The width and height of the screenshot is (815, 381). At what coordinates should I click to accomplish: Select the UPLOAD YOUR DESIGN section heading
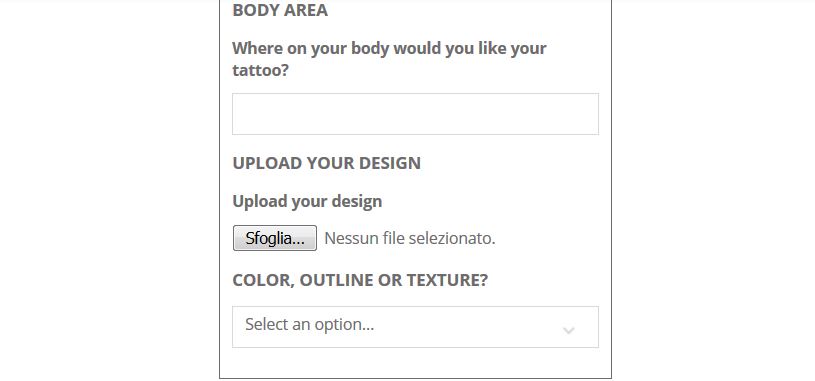(326, 163)
